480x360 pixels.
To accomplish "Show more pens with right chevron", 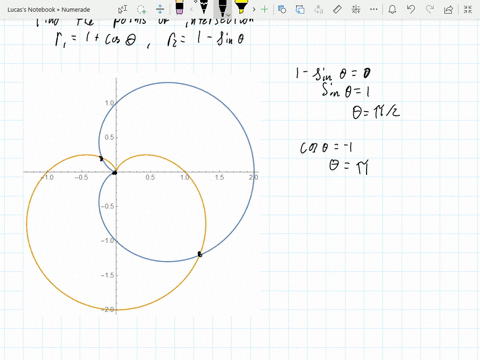I will [x=254, y=9].
